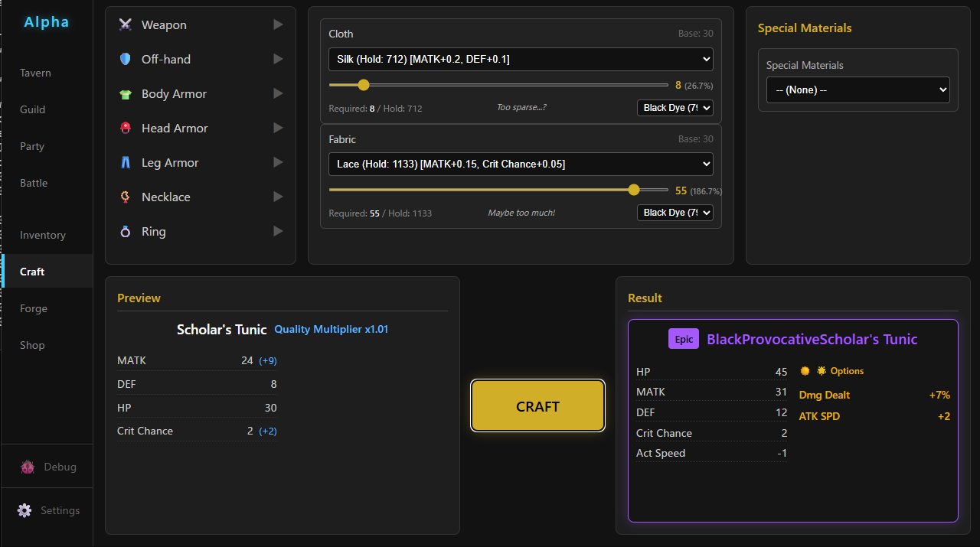Click the Crit Chance row in Preview

tap(197, 431)
